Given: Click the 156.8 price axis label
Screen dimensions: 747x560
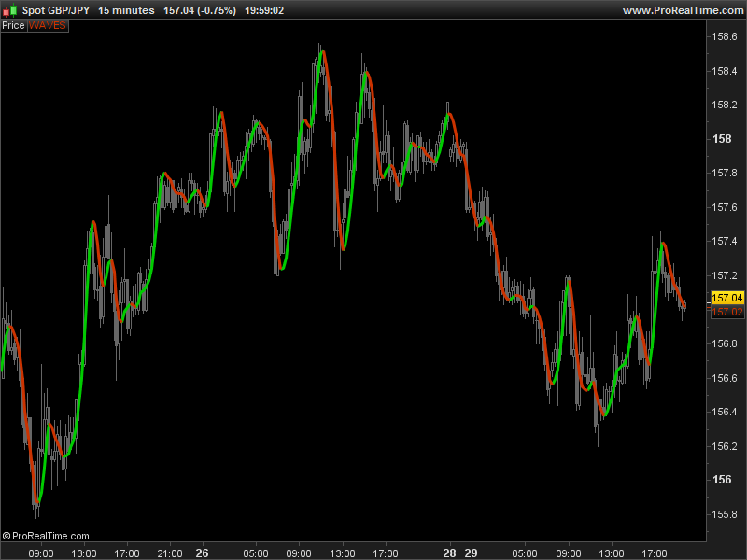Looking at the screenshot, I should click(x=725, y=343).
